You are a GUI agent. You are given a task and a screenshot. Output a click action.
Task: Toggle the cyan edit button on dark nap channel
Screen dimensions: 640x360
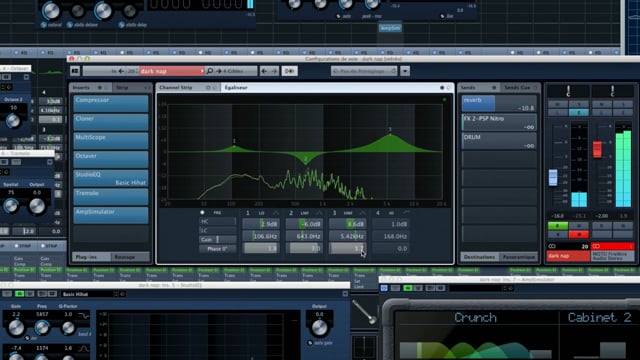[x=579, y=112]
